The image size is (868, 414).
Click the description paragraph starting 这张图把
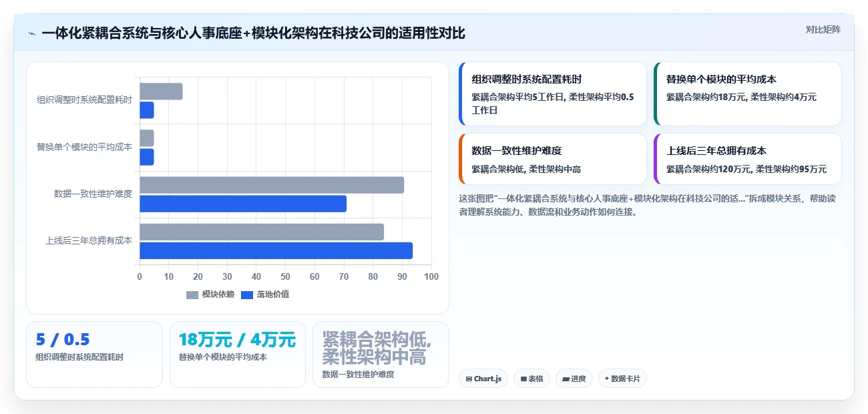click(647, 206)
